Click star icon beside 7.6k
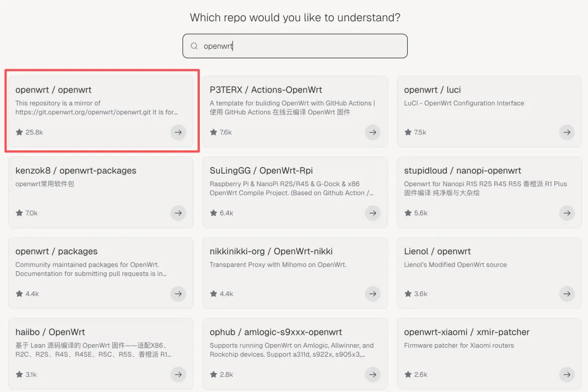The width and height of the screenshot is (588, 392). pos(213,132)
